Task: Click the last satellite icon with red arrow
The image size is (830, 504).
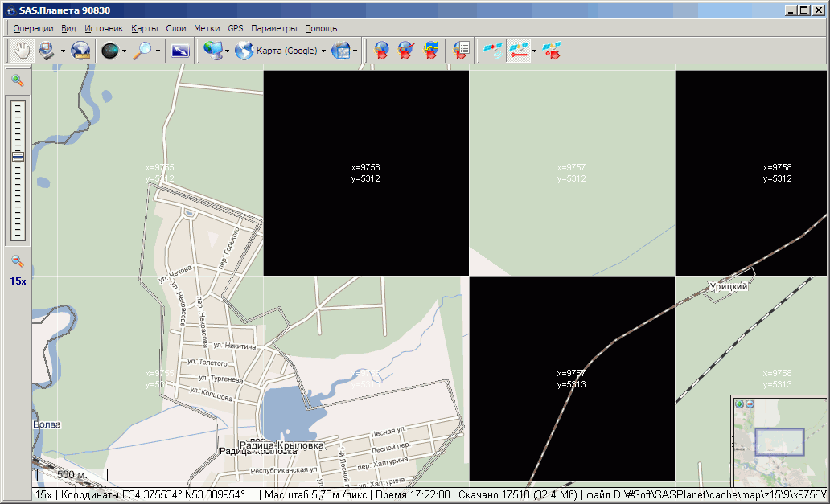Action: (x=552, y=51)
